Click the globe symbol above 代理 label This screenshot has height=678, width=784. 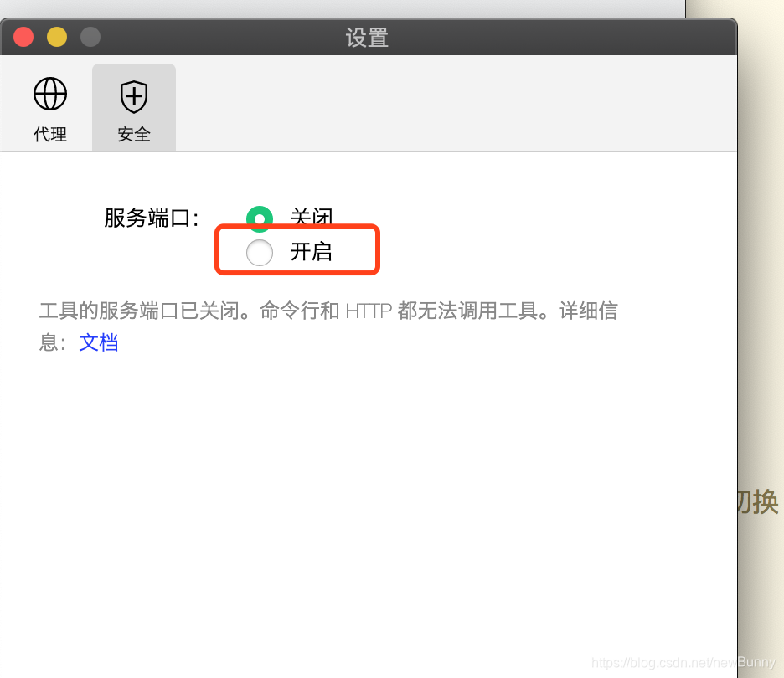tap(49, 94)
